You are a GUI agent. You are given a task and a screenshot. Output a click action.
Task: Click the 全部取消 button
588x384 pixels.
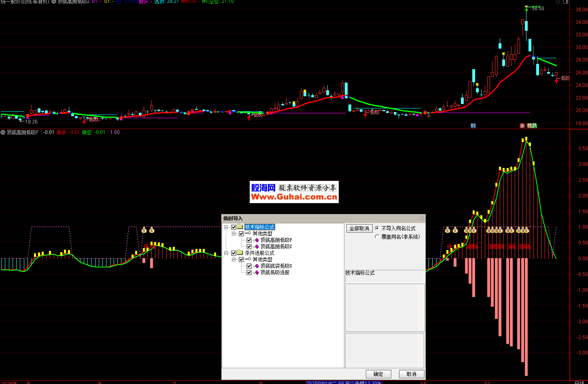[359, 229]
